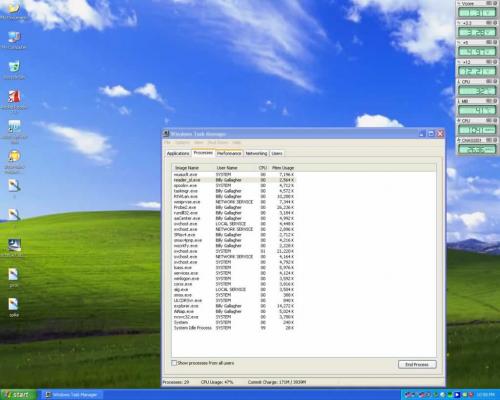This screenshot has height=400, width=500.
Task: Select the lsass.exe process row
Action: pyautogui.click(x=234, y=268)
